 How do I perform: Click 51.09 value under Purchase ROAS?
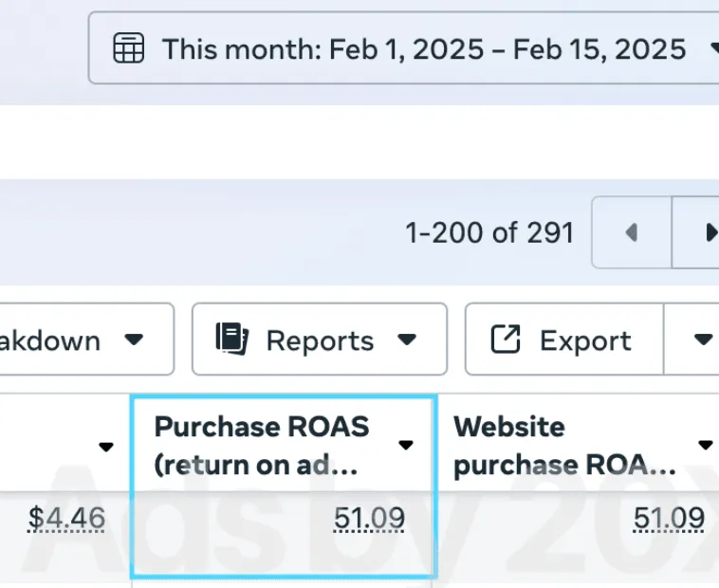[369, 519]
